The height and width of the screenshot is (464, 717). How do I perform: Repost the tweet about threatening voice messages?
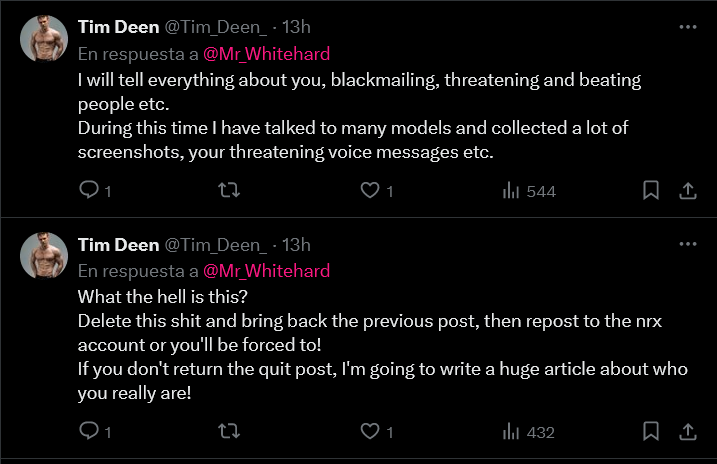pyautogui.click(x=229, y=190)
